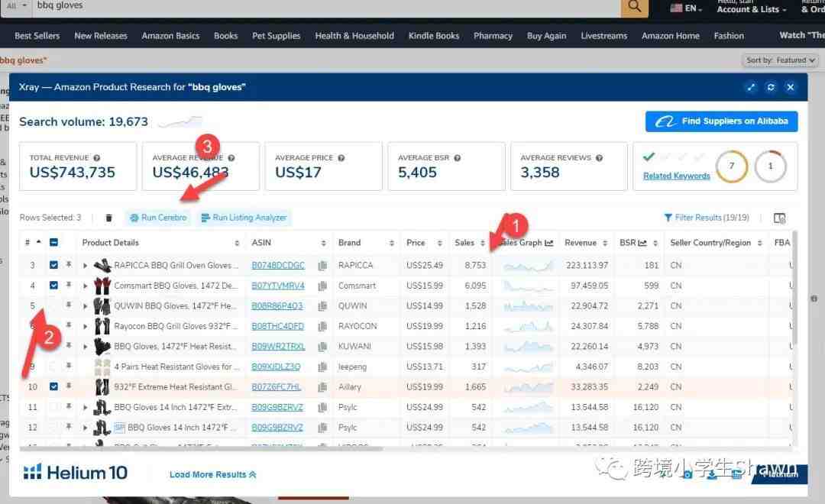Click help icon beside Average Reviews
Viewport: 825px width, 504px height.
pos(599,158)
